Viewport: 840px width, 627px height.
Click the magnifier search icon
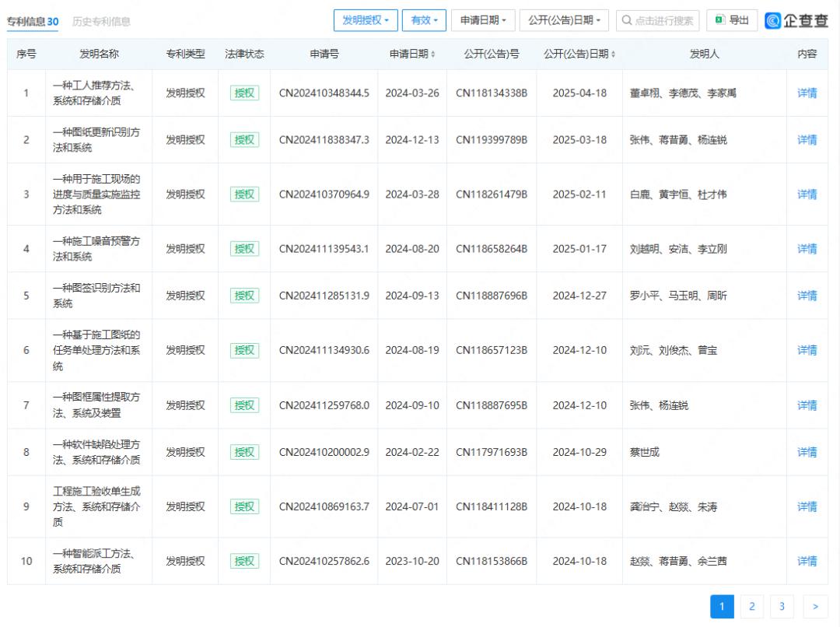click(626, 20)
